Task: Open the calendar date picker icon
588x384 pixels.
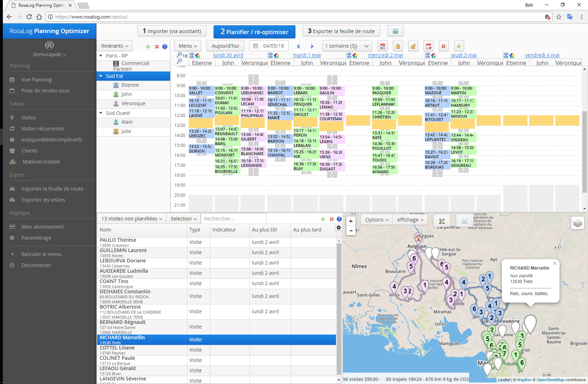Action: coord(255,46)
